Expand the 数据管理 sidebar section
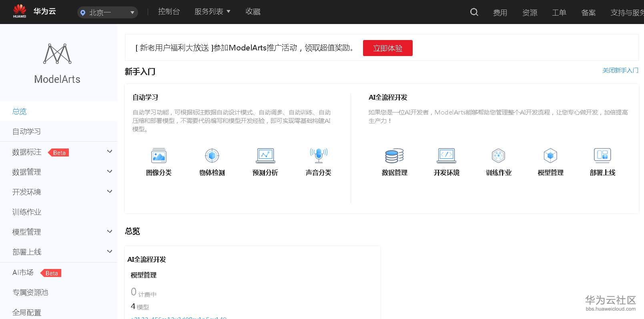644x319 pixels. [110, 171]
